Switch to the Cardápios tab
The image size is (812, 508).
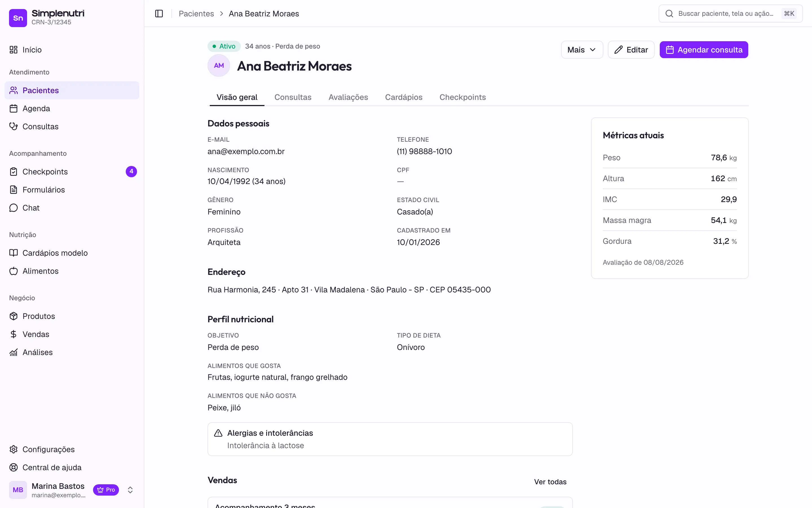point(404,97)
